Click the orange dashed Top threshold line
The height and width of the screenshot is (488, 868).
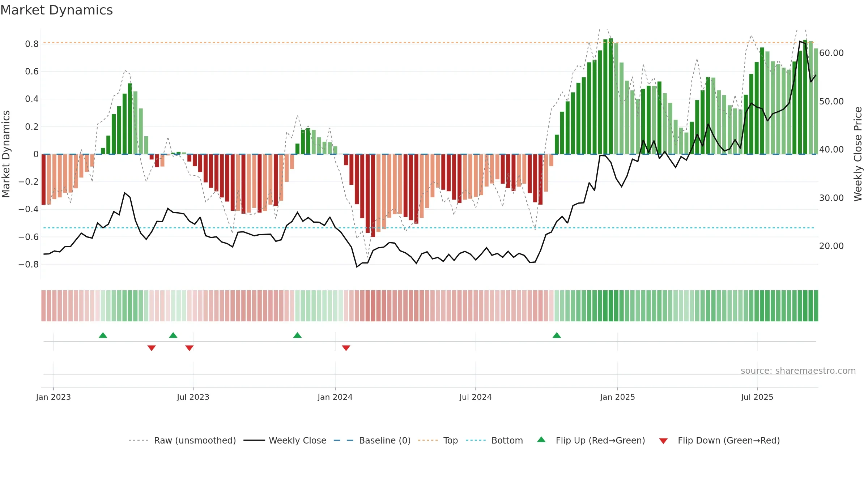429,43
